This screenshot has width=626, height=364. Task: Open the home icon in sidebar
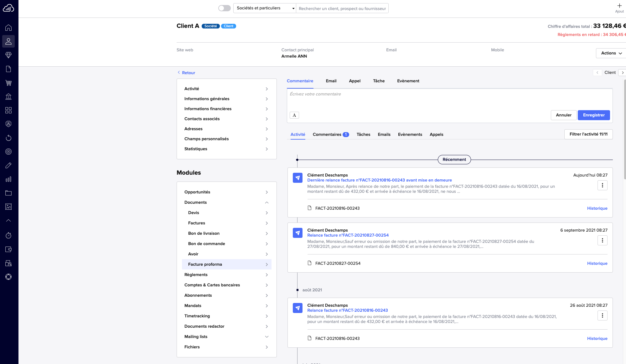coord(8,28)
